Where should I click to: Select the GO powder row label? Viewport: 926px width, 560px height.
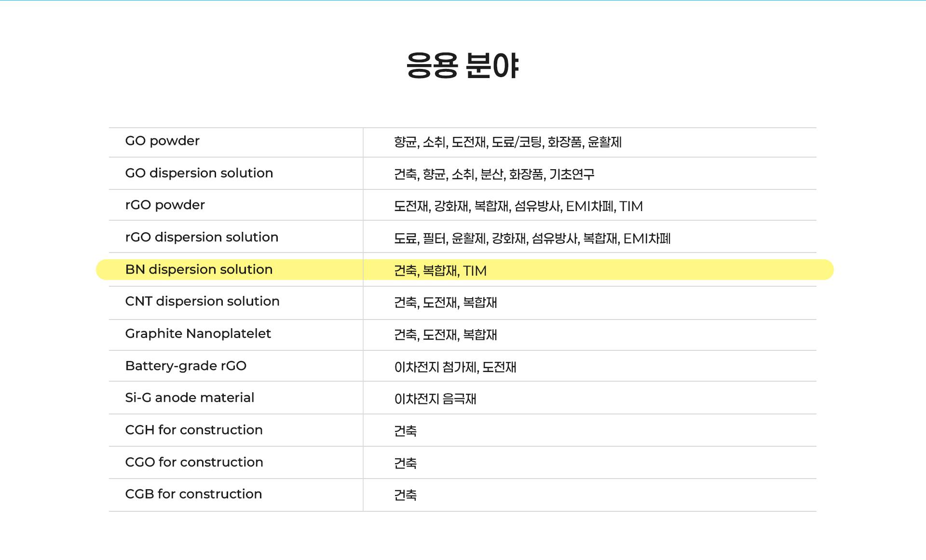point(162,141)
